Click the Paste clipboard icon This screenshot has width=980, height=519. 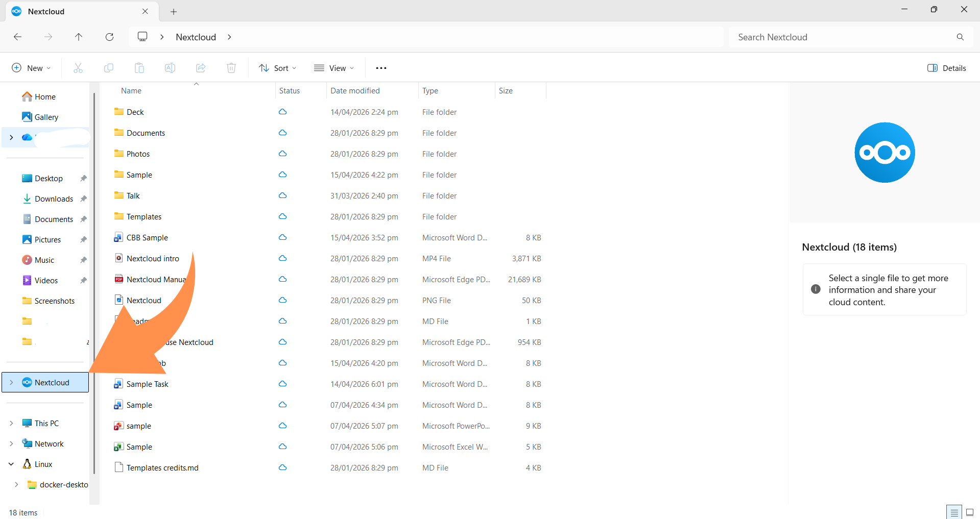point(139,68)
